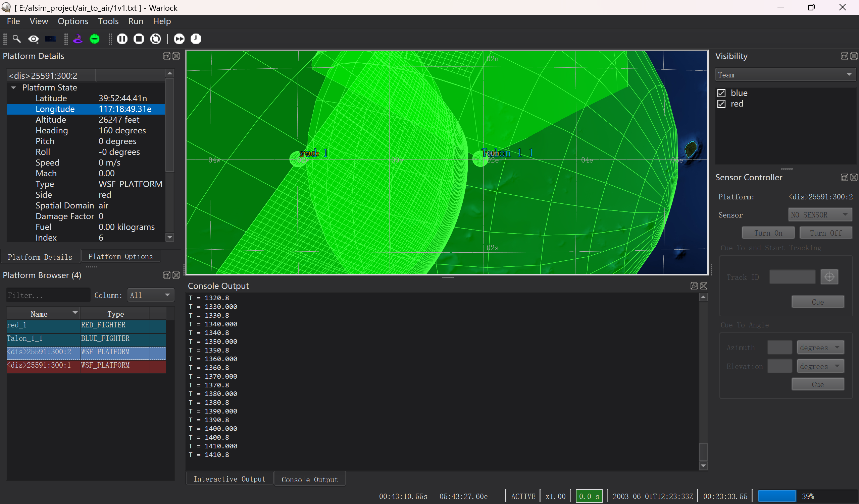The height and width of the screenshot is (504, 859).
Task: Click the Turn On sensor button
Action: [x=768, y=233]
